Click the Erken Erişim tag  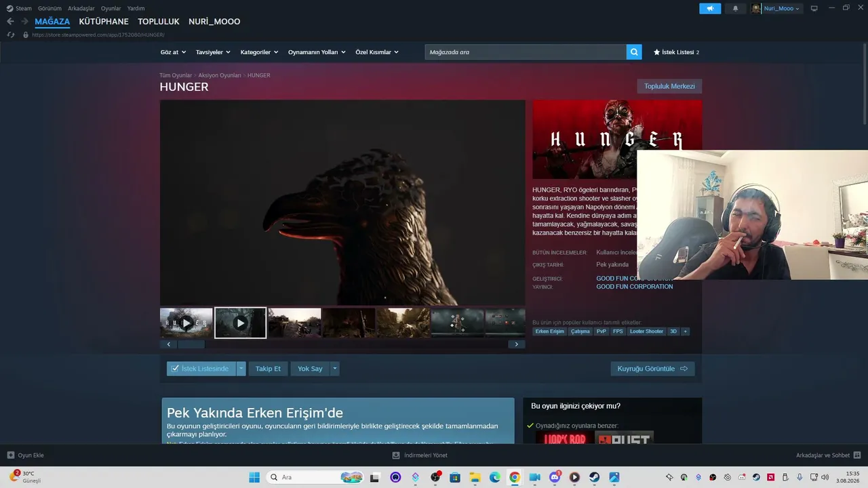click(549, 331)
